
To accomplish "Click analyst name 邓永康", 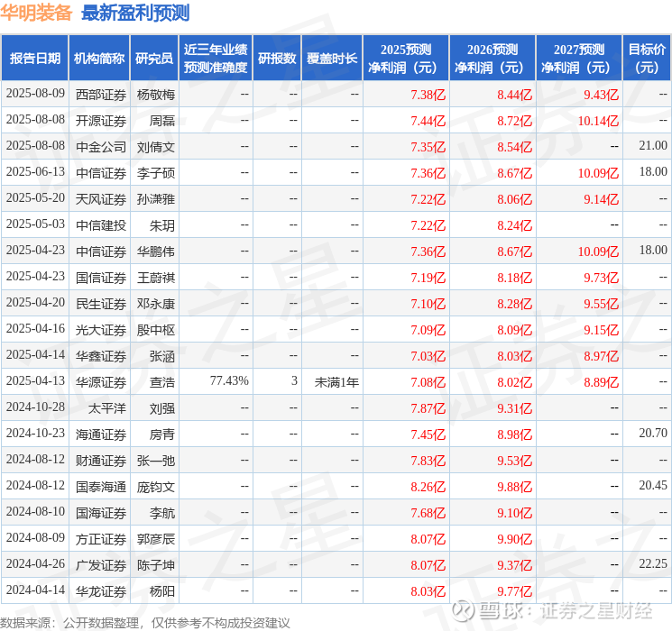I will 155,304.
